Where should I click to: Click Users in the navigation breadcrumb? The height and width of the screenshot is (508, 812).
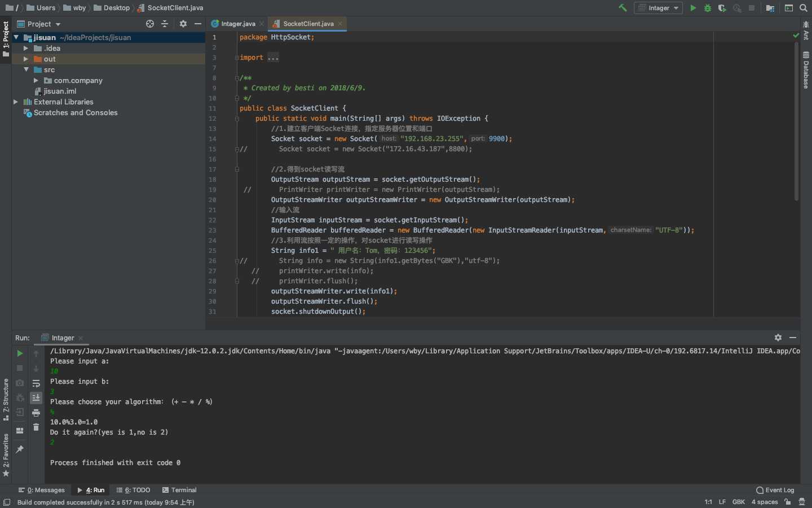(x=41, y=8)
